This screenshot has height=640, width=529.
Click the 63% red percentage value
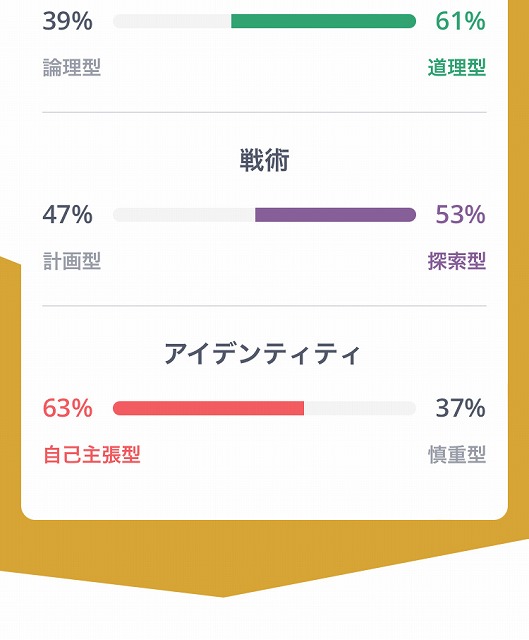click(x=68, y=408)
